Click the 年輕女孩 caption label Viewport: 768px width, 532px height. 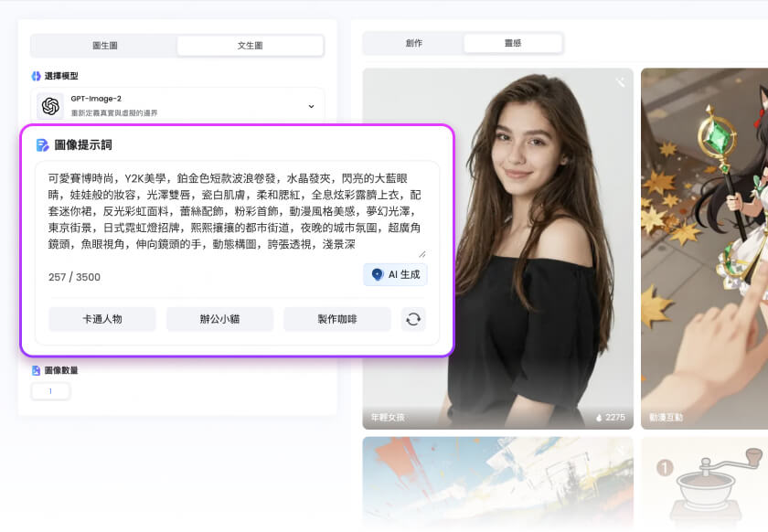(x=388, y=418)
